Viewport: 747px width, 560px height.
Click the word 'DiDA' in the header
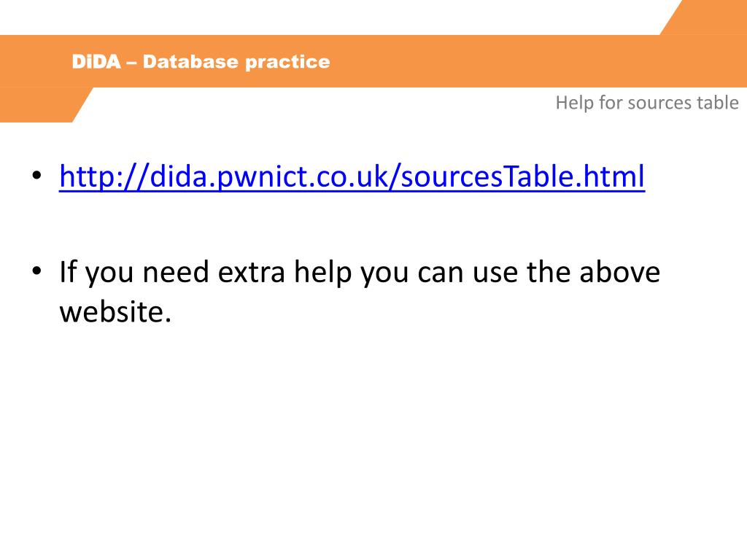point(96,62)
